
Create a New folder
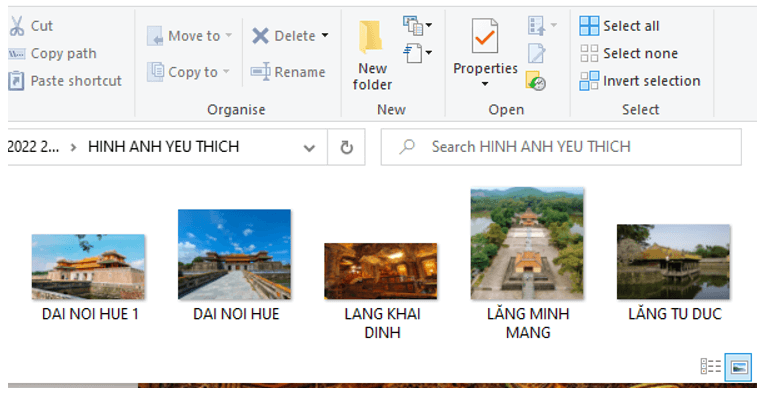click(372, 56)
